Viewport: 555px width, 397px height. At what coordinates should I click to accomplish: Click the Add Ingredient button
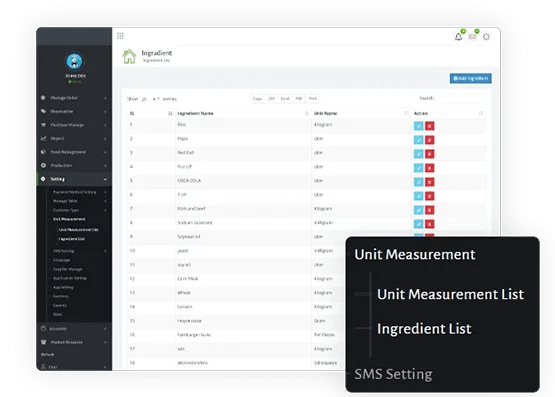click(x=471, y=78)
